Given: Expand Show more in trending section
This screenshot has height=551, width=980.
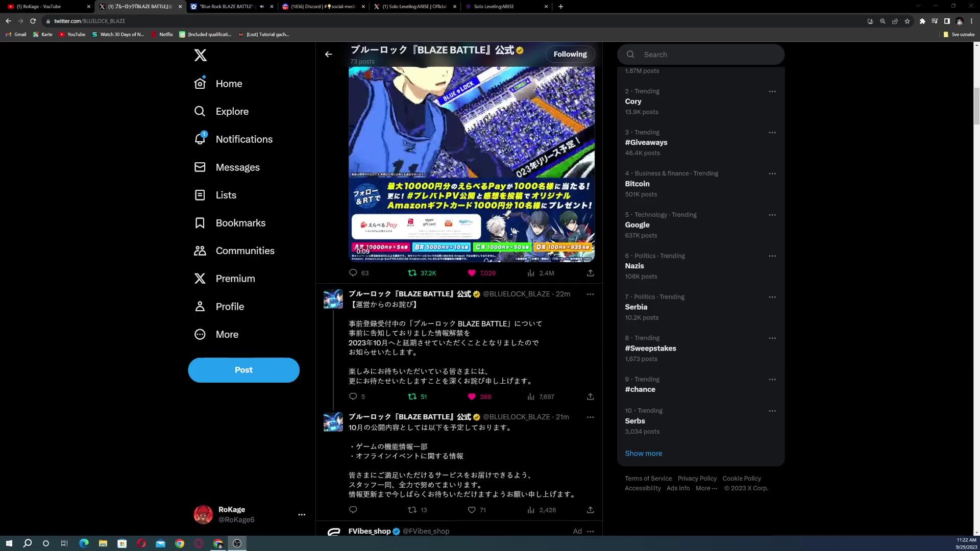Looking at the screenshot, I should pyautogui.click(x=643, y=453).
